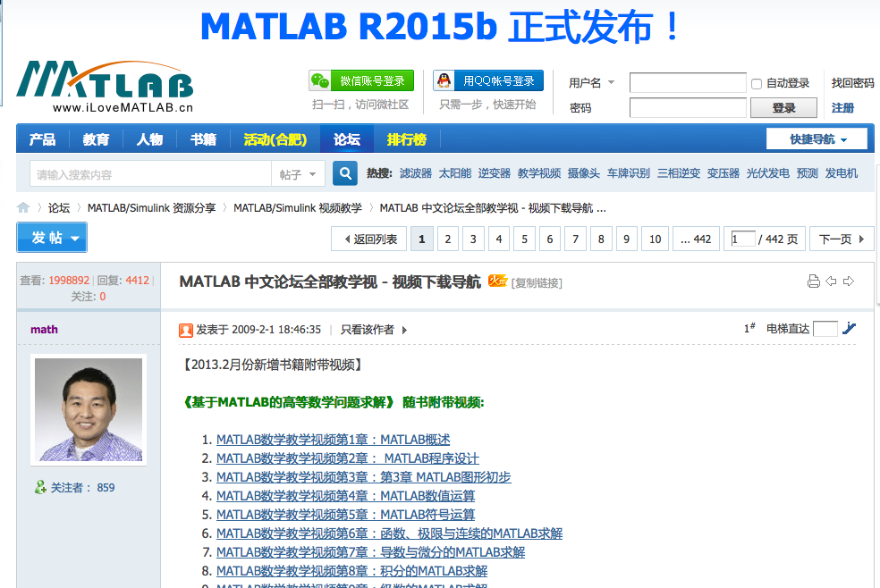Click the search content input box
Image resolution: width=880 pixels, height=588 pixels.
150,174
